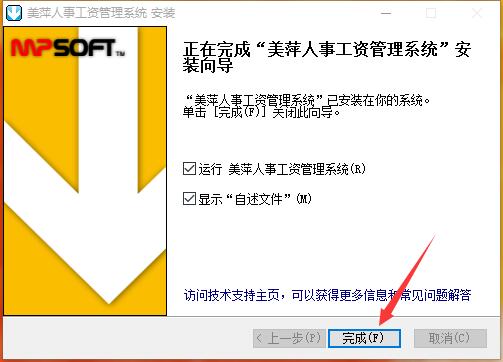Screen dimensions: 503x362
Task: Close the installer window
Action: click(x=477, y=13)
